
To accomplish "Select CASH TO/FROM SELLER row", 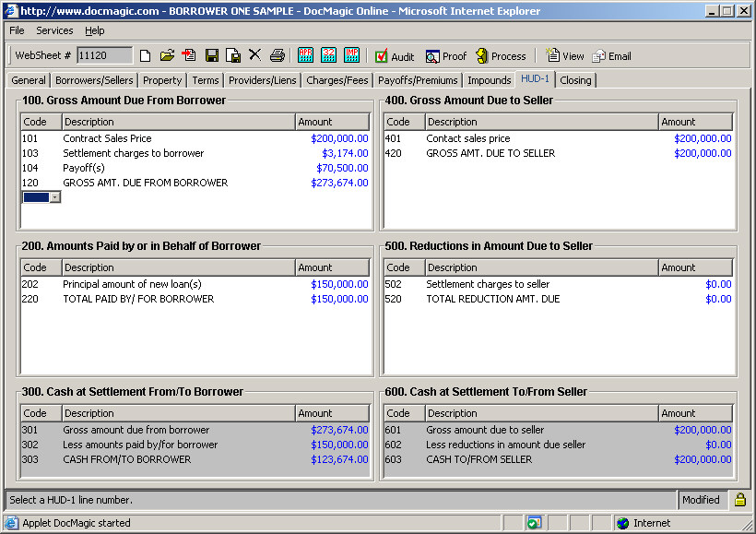I will [559, 459].
